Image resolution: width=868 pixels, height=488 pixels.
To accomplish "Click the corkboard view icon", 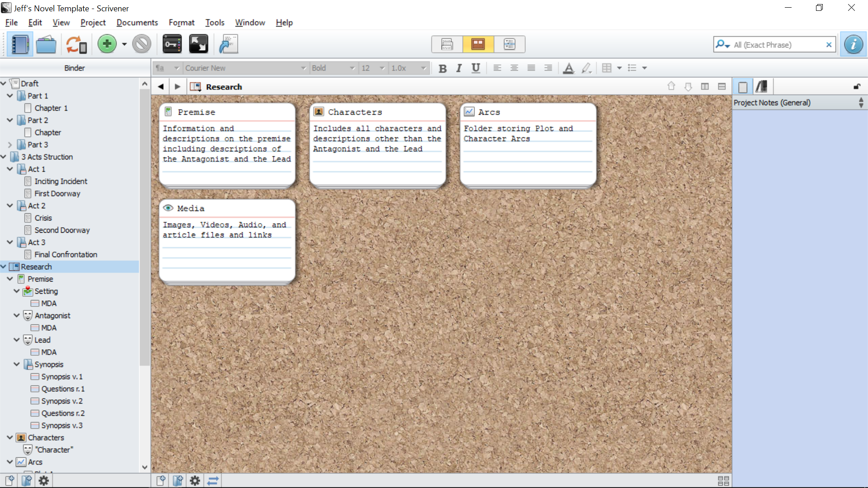I will (x=477, y=44).
